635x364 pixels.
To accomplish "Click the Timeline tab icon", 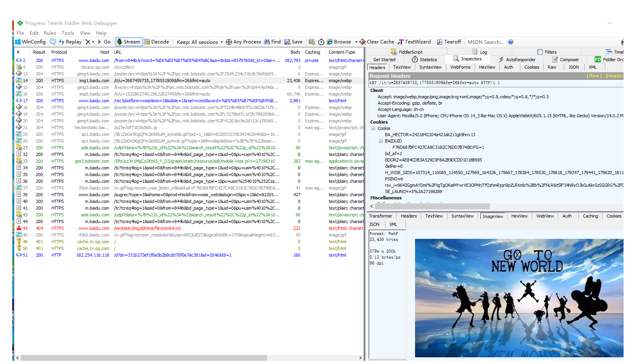I will tap(609, 52).
